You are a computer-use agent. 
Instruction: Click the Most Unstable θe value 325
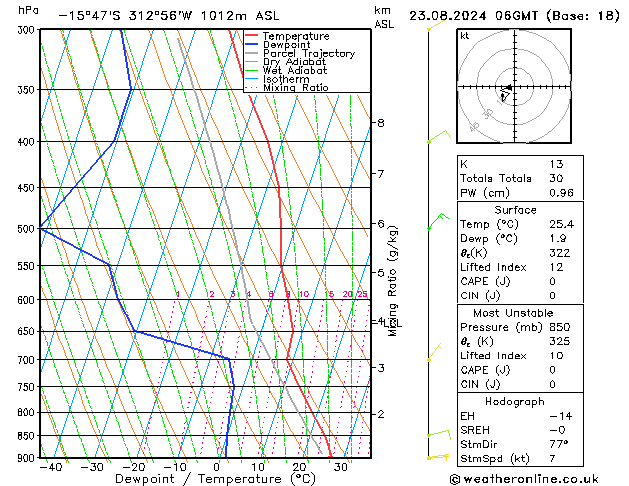pyautogui.click(x=560, y=341)
